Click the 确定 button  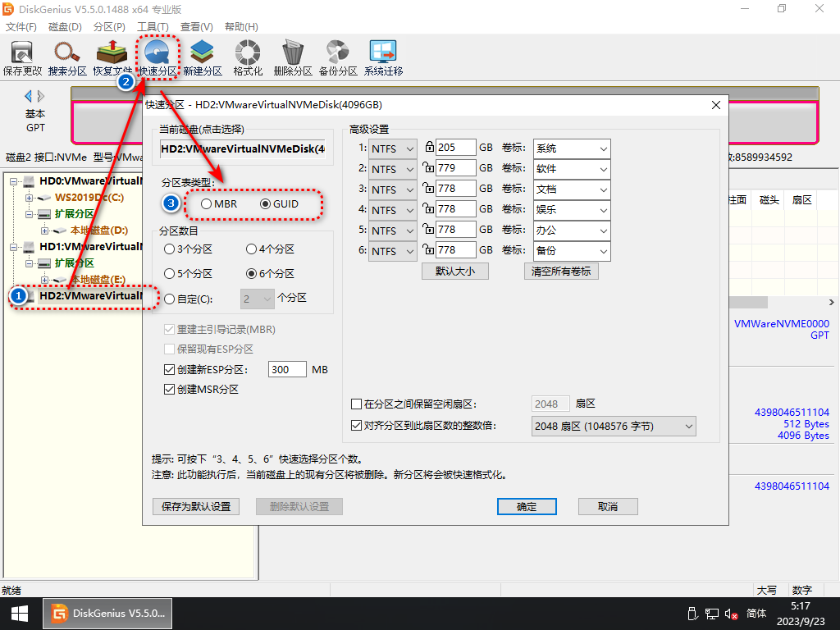point(527,507)
